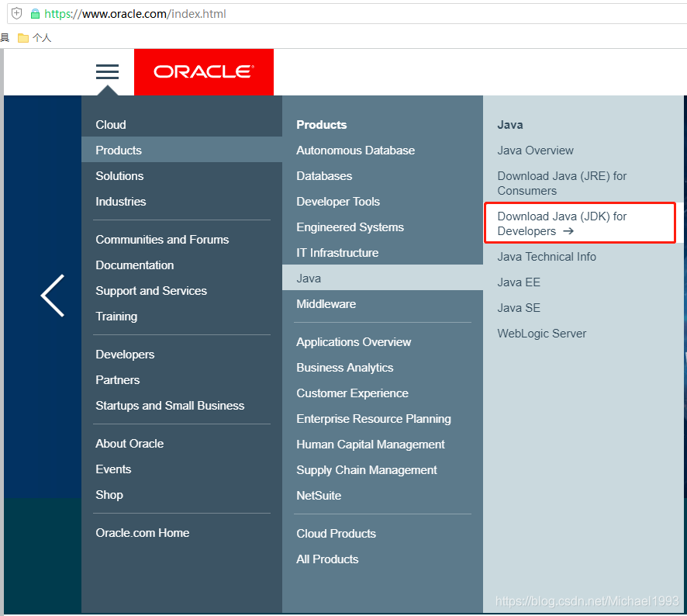The height and width of the screenshot is (616, 687).
Task: Click the green padlock security icon
Action: (x=35, y=14)
